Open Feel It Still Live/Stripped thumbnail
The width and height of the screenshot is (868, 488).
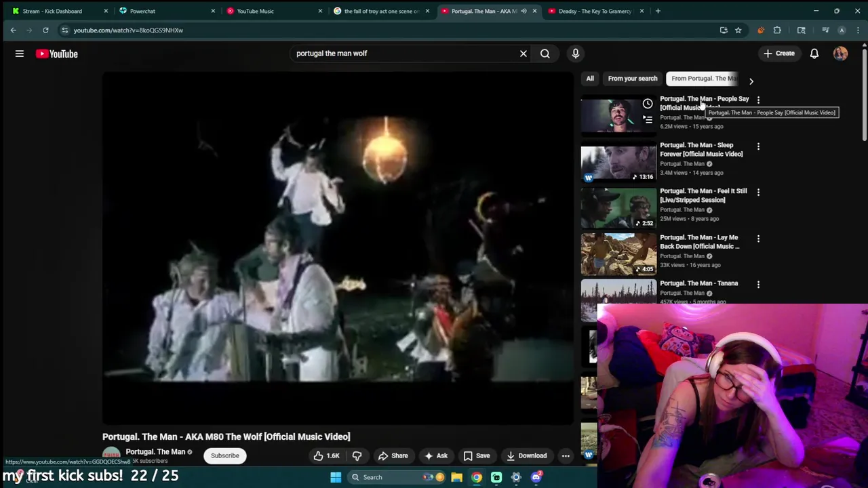click(x=618, y=207)
